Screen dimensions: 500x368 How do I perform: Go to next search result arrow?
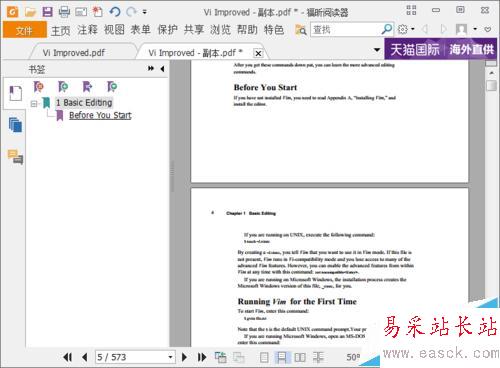pos(443,29)
